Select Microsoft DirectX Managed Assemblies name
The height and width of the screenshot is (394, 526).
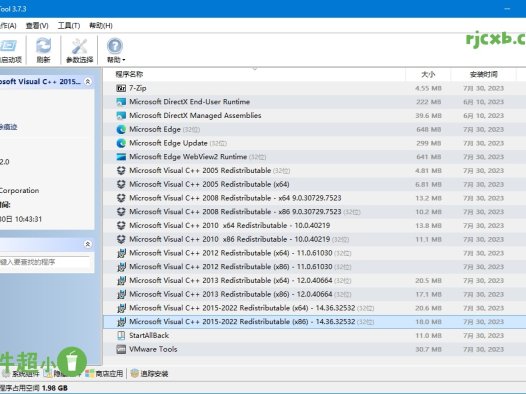195,116
